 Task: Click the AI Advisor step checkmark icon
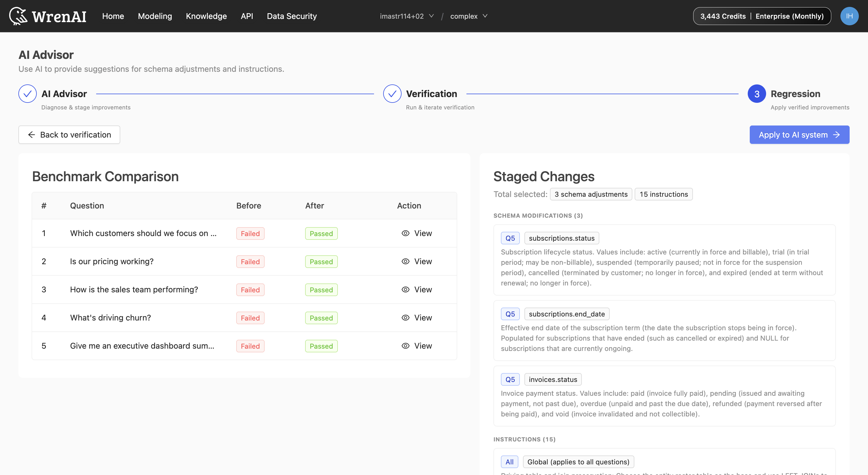(x=28, y=94)
